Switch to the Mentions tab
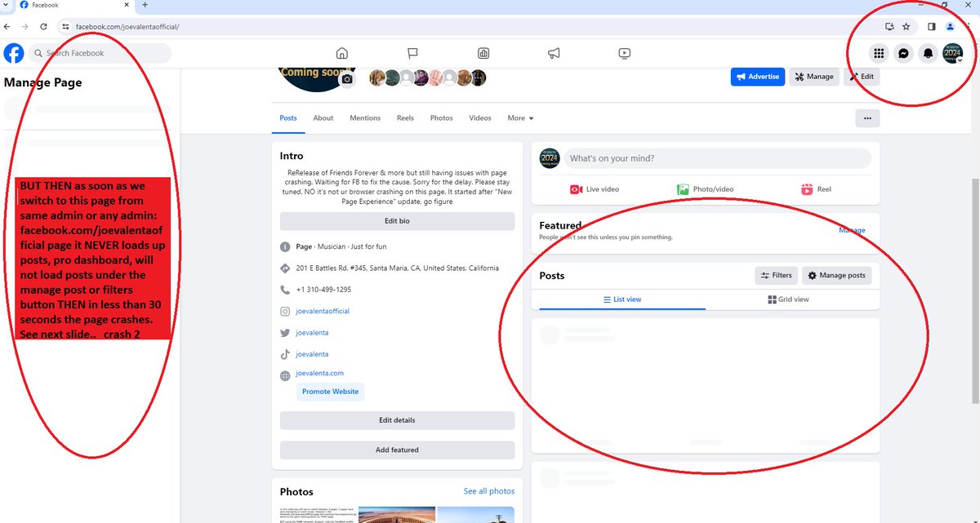Screen dimensions: 980x523 365,118
